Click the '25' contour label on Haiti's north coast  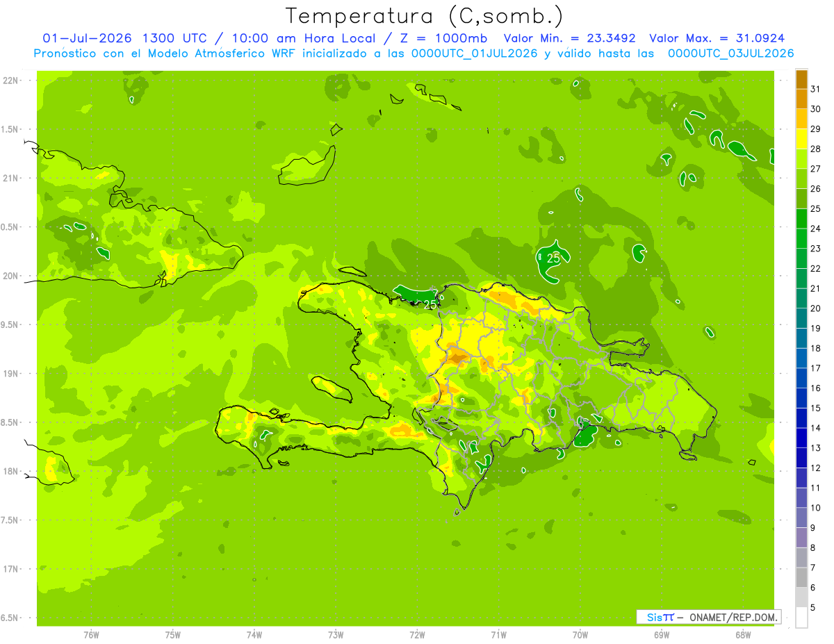[431, 305]
